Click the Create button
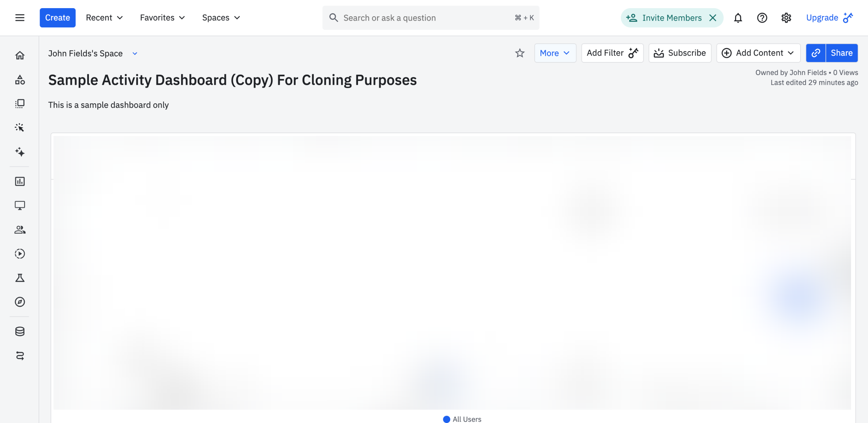The height and width of the screenshot is (423, 868). click(x=57, y=18)
